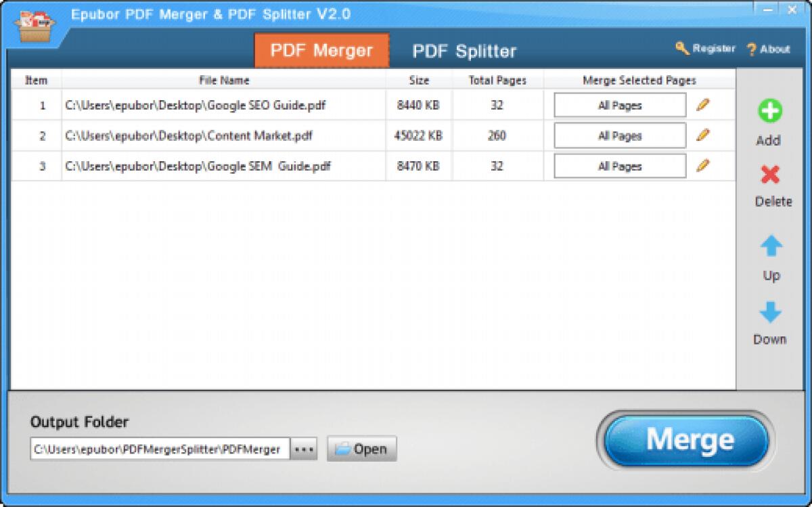The image size is (812, 507).
Task: Click pencil icon for Google SEM Guide.pdf
Action: (703, 166)
